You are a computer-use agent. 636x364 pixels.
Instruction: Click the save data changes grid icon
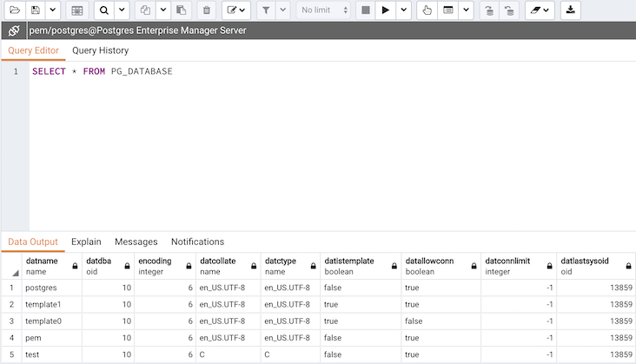[x=77, y=10]
